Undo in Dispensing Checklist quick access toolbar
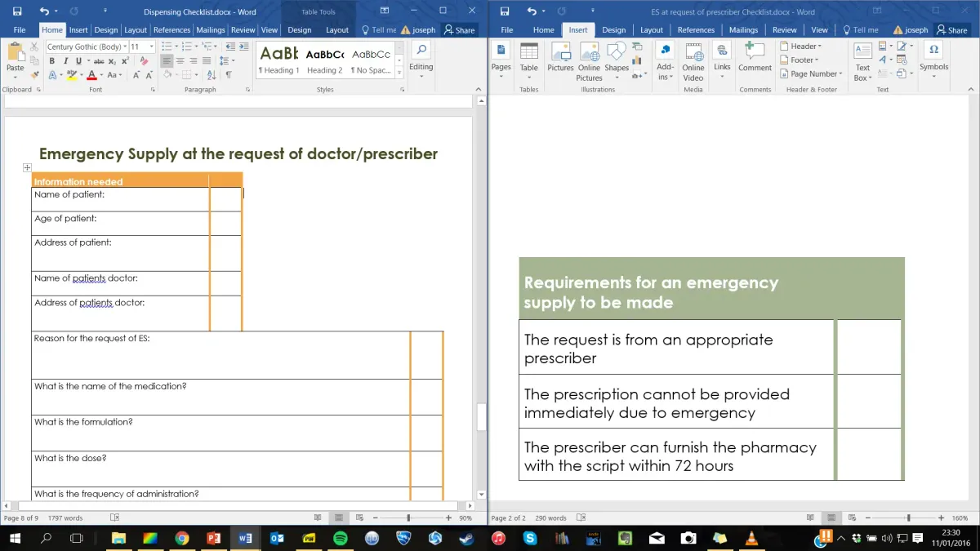Screen dimensions: 980x551 tap(43, 11)
